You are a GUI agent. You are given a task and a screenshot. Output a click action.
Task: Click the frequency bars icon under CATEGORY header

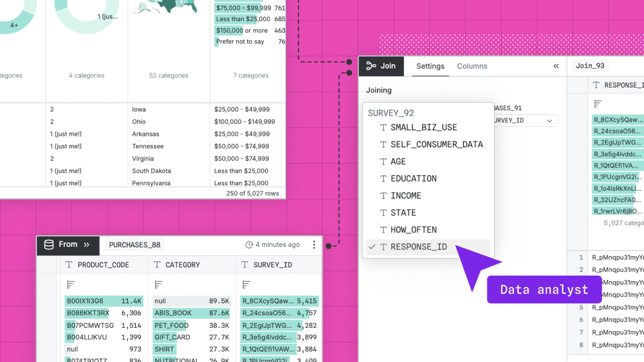(x=158, y=284)
